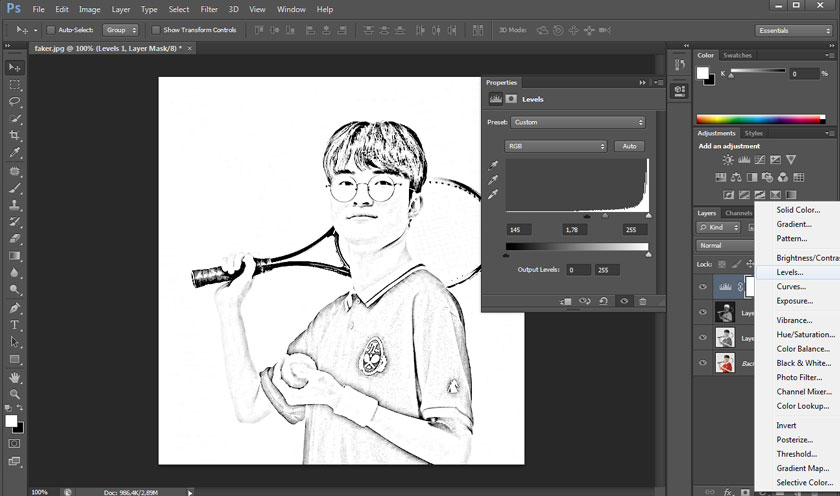This screenshot has height=496, width=840.
Task: Toggle layer visibility in Properties panel
Action: tap(624, 301)
